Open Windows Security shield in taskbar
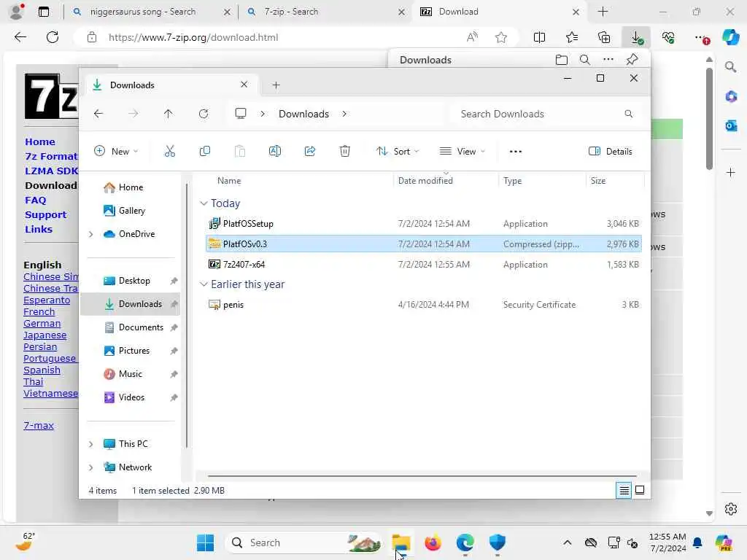The width and height of the screenshot is (747, 560). (x=497, y=542)
